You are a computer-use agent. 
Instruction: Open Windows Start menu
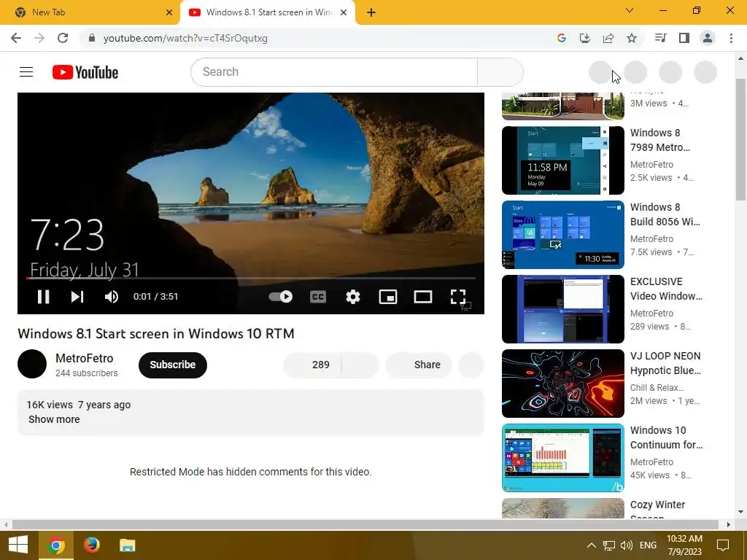click(18, 545)
